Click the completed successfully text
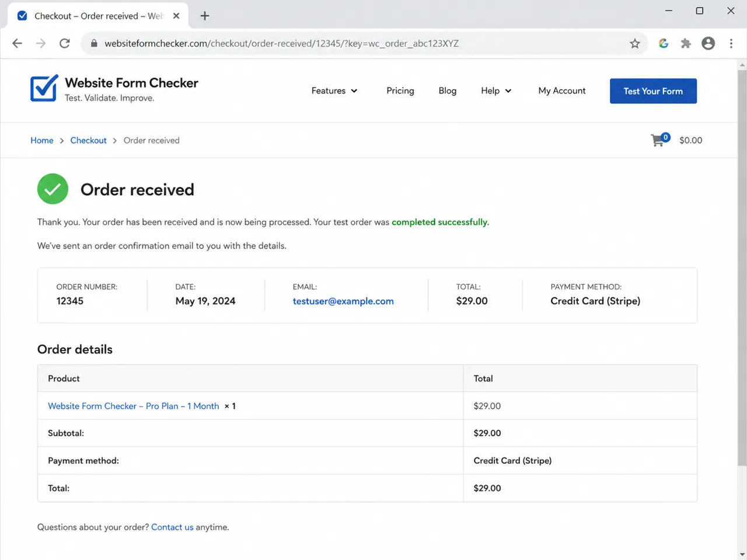 439,222
